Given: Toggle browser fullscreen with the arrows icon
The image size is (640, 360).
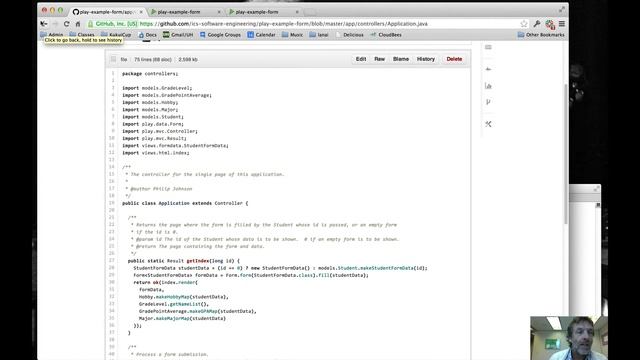Looking at the screenshot, I should 562,9.
